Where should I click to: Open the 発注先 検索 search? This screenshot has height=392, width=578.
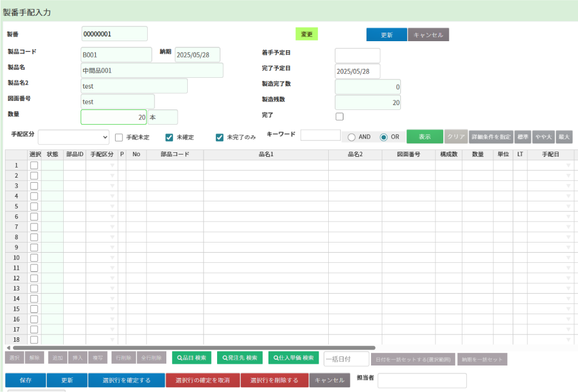tap(240, 358)
